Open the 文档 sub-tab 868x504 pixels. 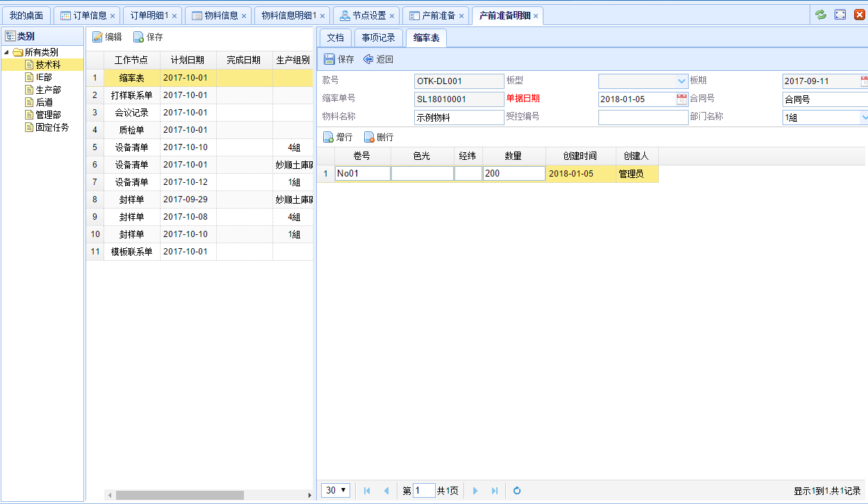[x=336, y=38]
